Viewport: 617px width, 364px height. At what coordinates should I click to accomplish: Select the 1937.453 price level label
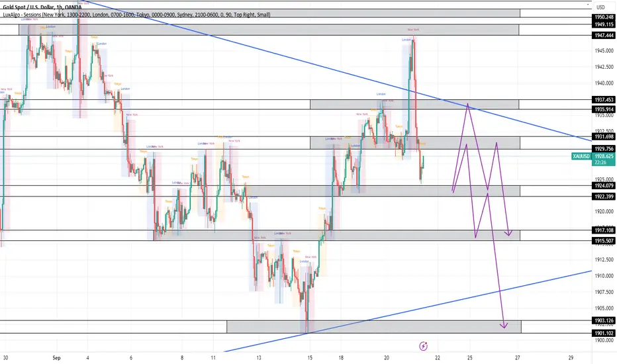pyautogui.click(x=603, y=100)
